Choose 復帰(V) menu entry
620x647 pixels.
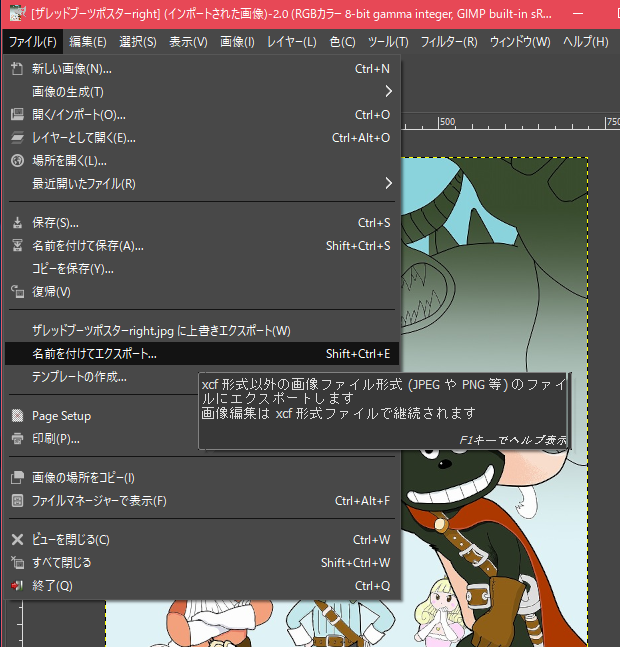(x=202, y=292)
